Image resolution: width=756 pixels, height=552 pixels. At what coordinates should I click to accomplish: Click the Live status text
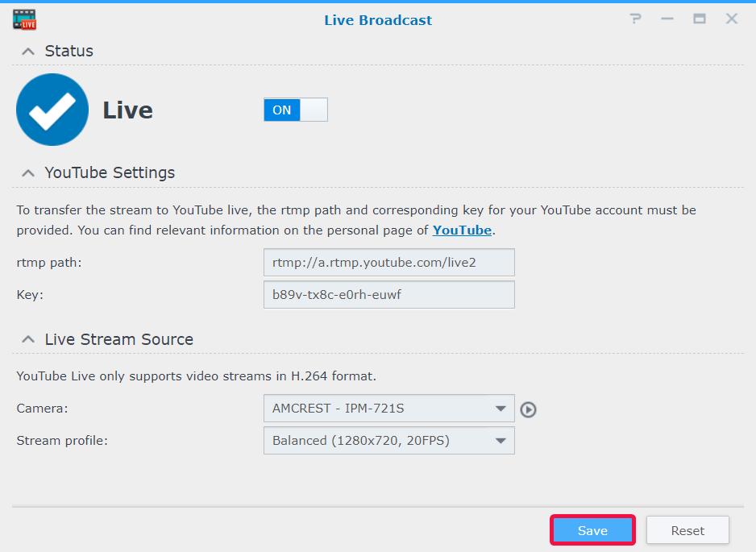(128, 110)
